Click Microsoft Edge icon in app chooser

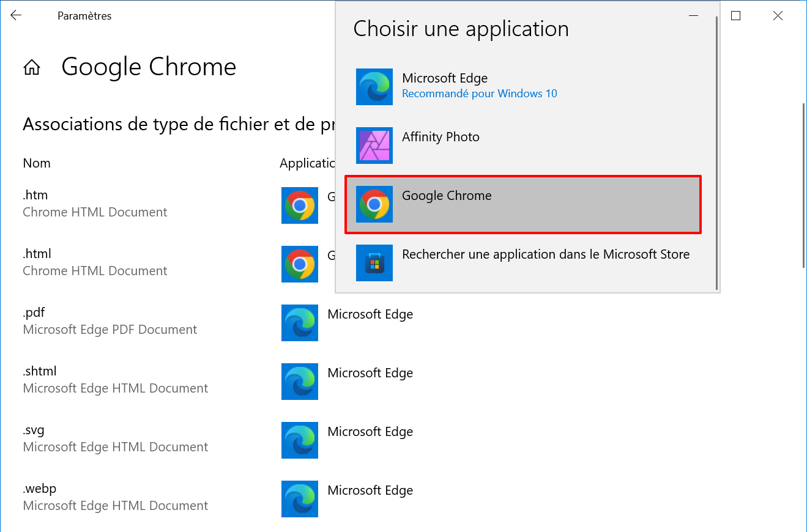point(374,87)
